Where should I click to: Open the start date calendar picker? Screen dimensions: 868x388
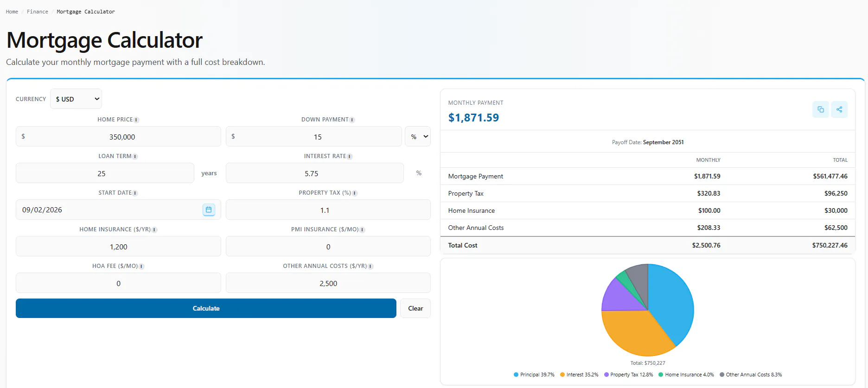[209, 210]
